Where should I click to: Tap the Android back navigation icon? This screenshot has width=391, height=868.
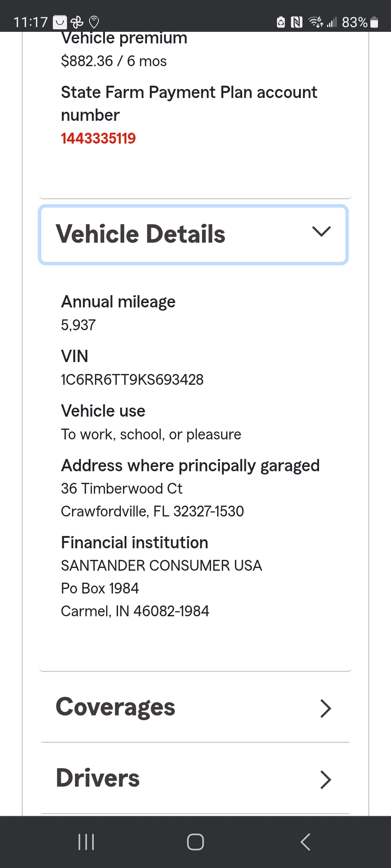(305, 842)
